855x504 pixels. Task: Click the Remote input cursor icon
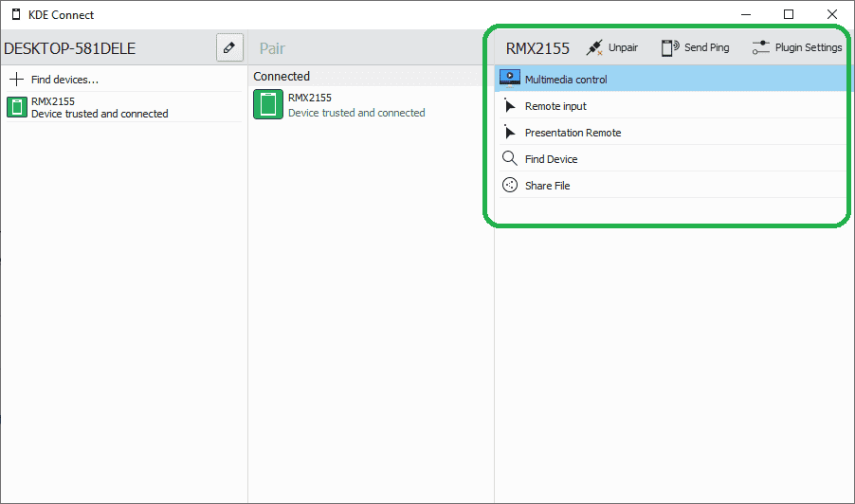[509, 106]
